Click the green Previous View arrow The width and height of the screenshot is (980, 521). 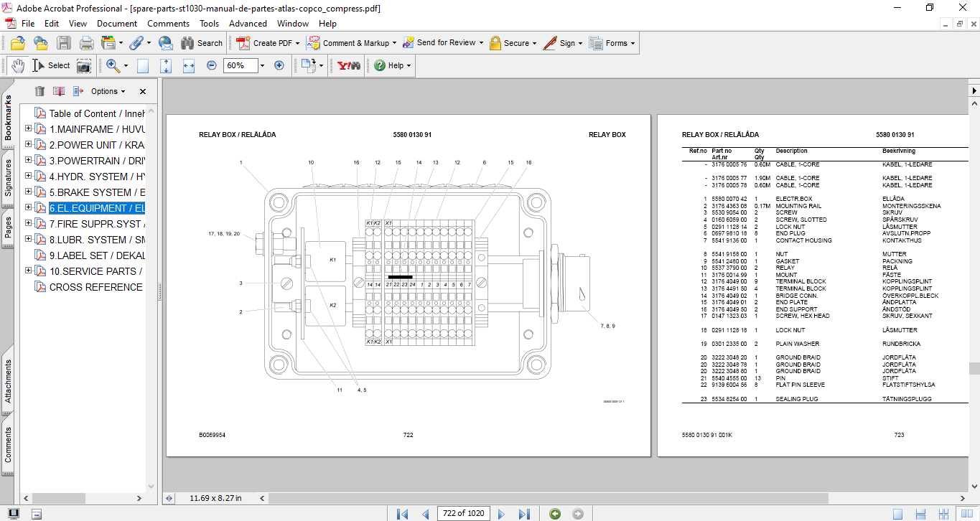click(x=555, y=513)
